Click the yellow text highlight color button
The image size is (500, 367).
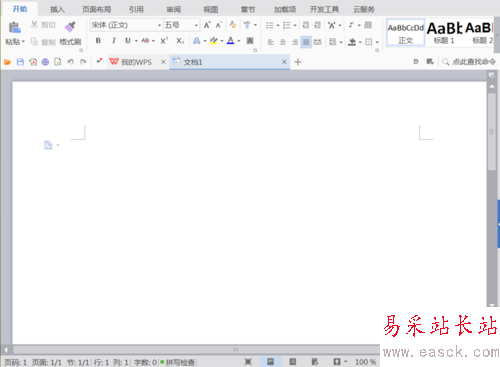pos(214,41)
